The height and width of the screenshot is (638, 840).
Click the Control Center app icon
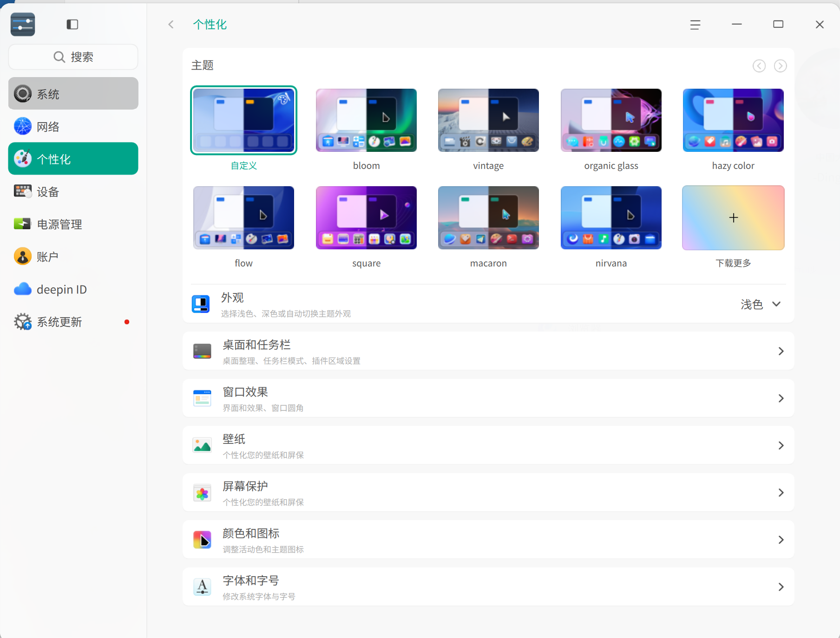[23, 24]
